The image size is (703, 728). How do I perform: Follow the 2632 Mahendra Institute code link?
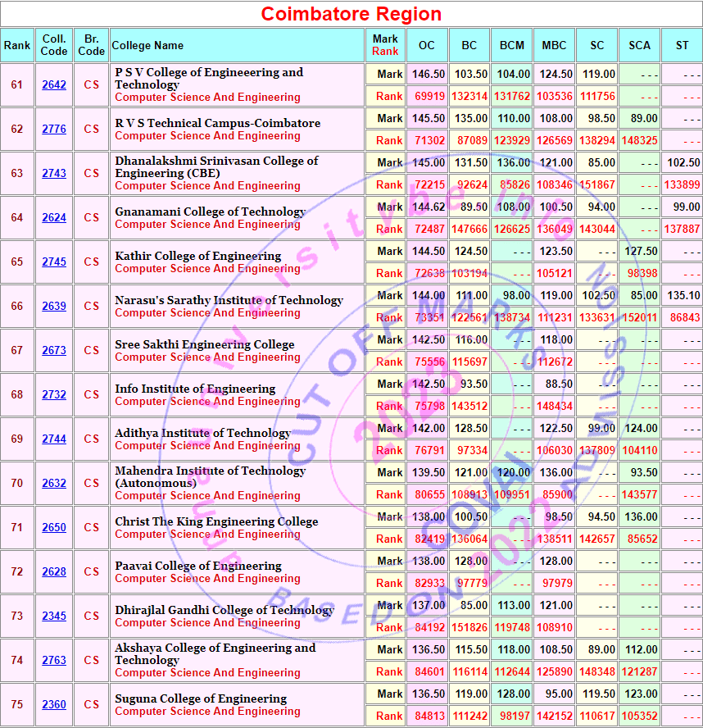[x=54, y=483]
